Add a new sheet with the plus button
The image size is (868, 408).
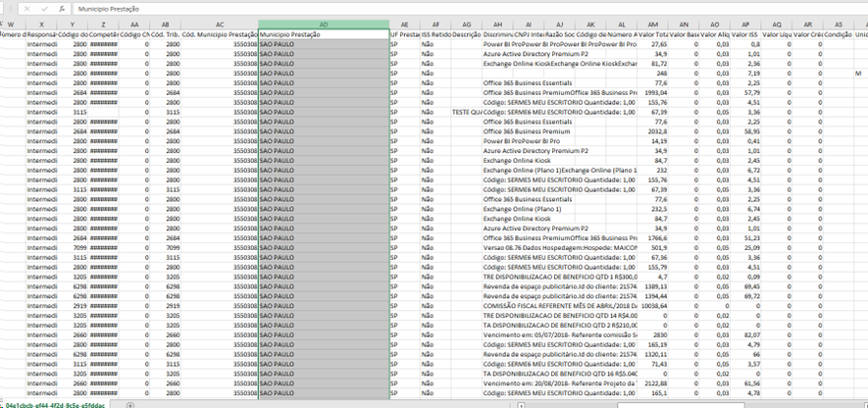pos(130,405)
